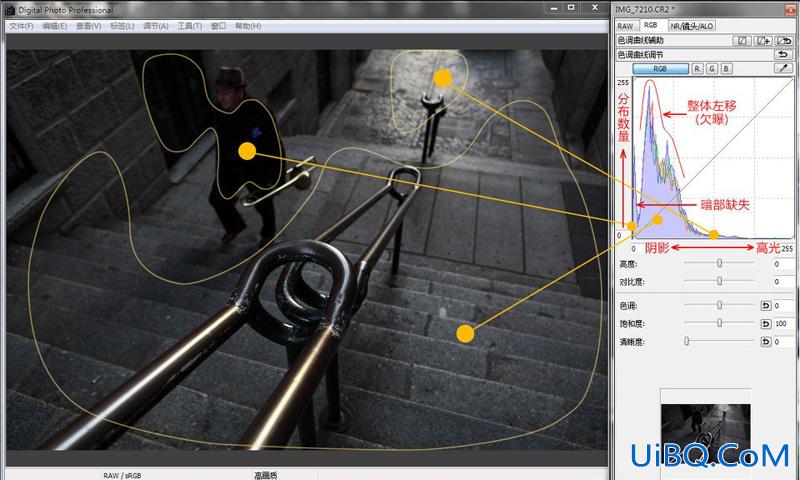Viewport: 800px width, 480px height.
Task: Click the 对比度 value input field
Action: click(784, 282)
